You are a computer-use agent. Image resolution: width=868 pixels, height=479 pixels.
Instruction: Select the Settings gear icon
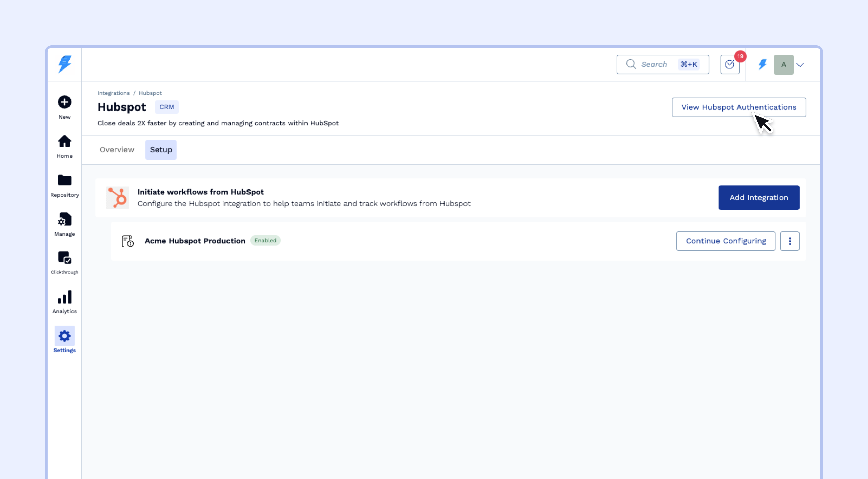(64, 336)
